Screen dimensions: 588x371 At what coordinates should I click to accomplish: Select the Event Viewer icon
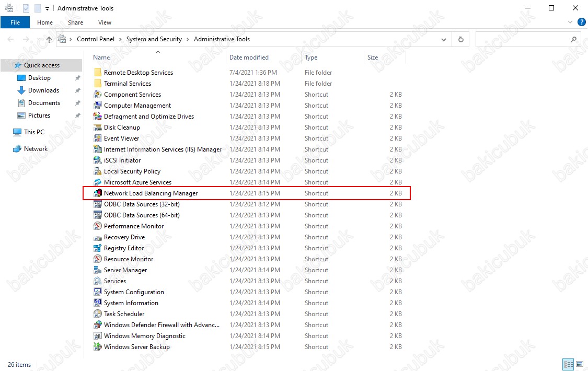pyautogui.click(x=98, y=138)
